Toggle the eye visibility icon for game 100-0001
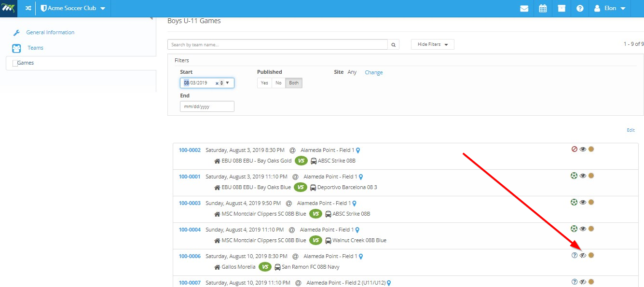The image size is (644, 287). point(583,176)
